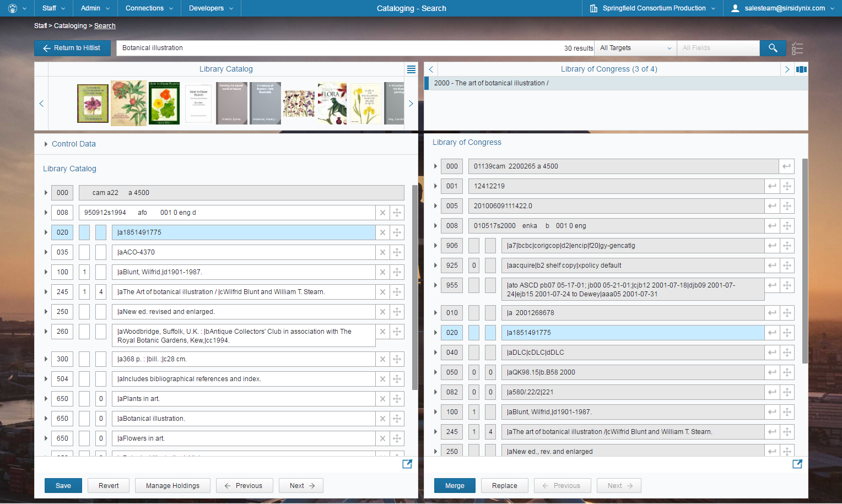Viewport: 842px width, 504px height.
Task: Edit first indicator of 100 field
Action: [x=84, y=272]
